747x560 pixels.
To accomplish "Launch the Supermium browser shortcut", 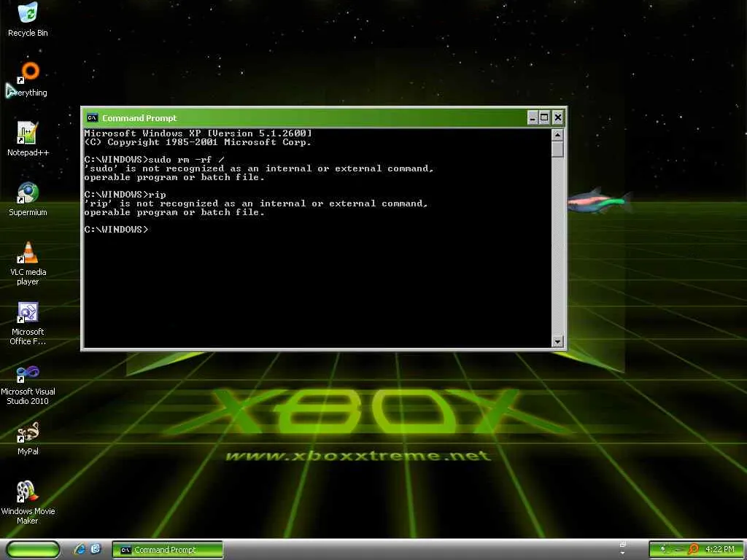I will pyautogui.click(x=28, y=199).
